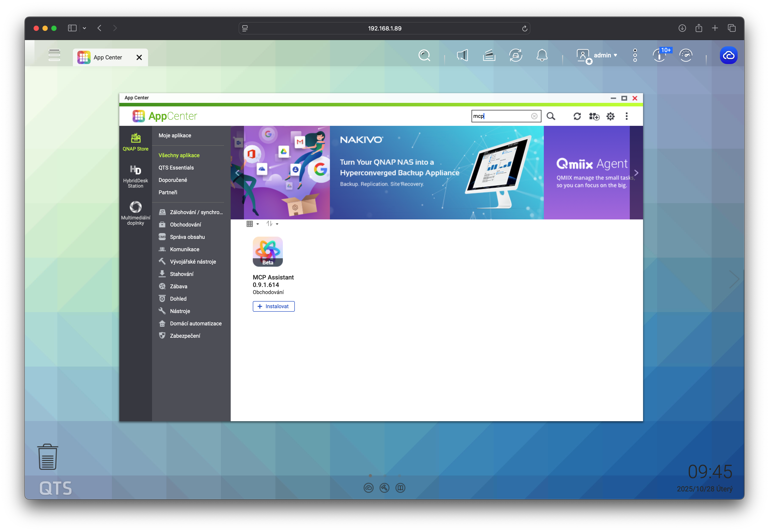This screenshot has width=769, height=532.
Task: Refresh the App Center list
Action: [x=577, y=116]
